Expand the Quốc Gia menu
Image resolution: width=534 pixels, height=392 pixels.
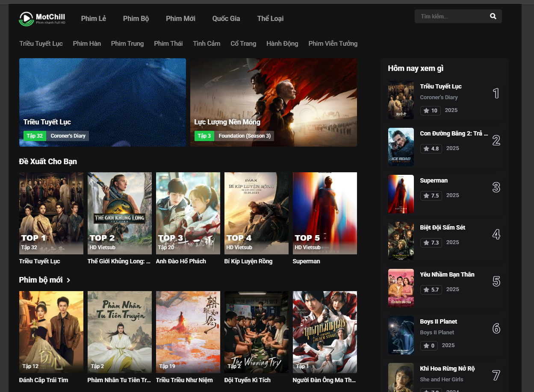226,18
